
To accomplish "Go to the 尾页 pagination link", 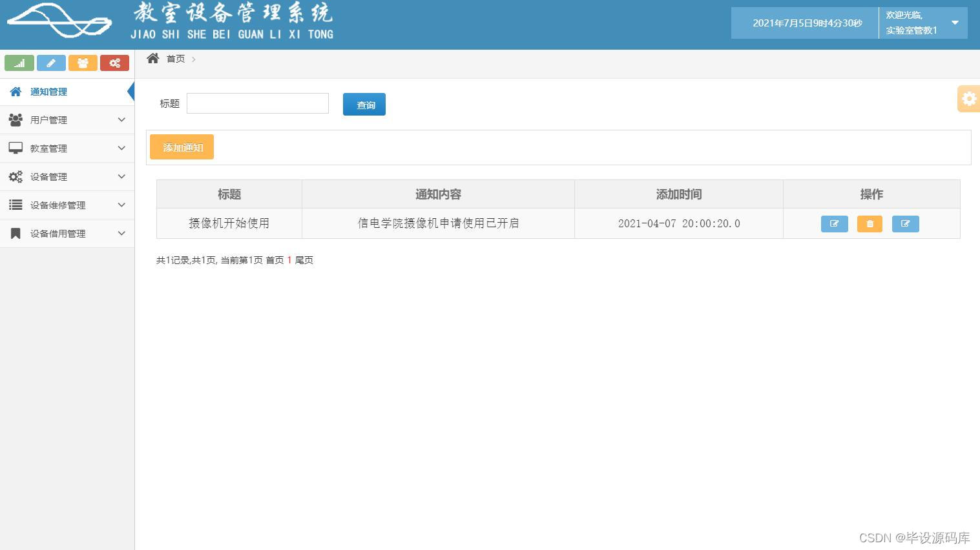I will tap(304, 260).
